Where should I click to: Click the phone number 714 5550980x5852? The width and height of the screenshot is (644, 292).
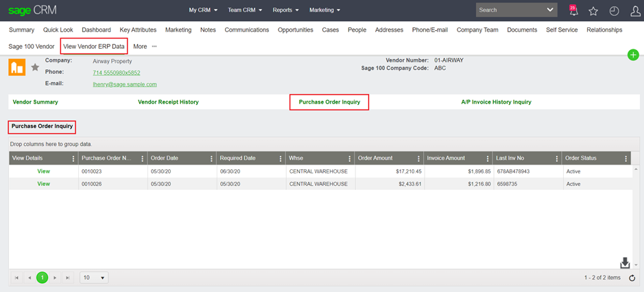click(117, 73)
